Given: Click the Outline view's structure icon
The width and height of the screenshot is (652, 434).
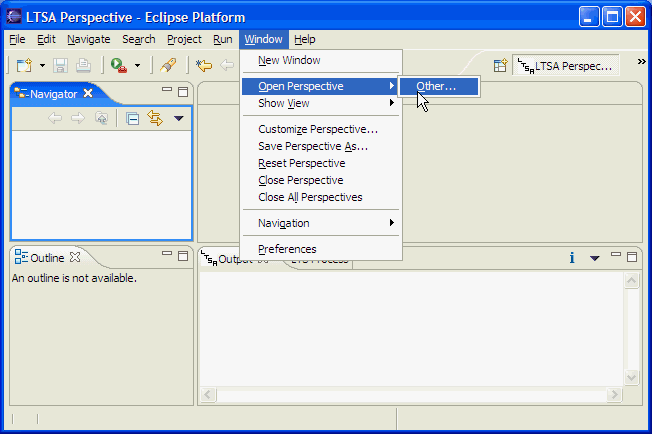Looking at the screenshot, I should tap(21, 257).
